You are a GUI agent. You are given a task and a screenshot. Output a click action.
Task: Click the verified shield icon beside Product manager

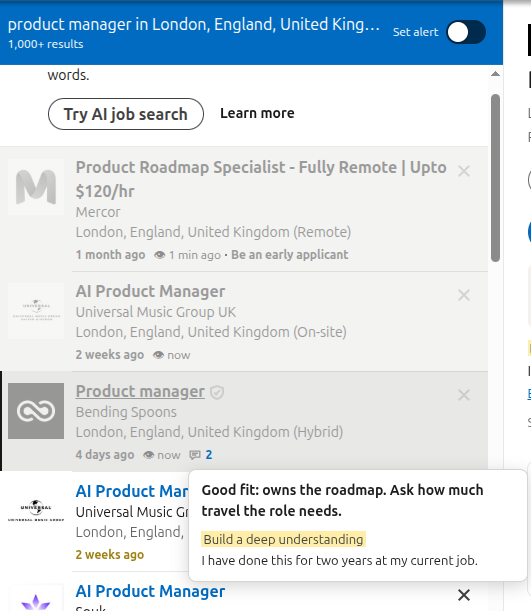[x=217, y=392]
